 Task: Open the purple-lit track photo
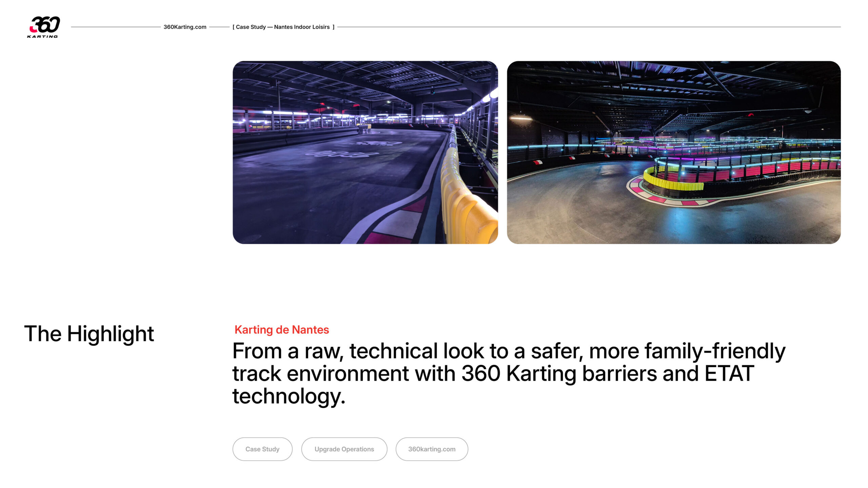coord(365,152)
